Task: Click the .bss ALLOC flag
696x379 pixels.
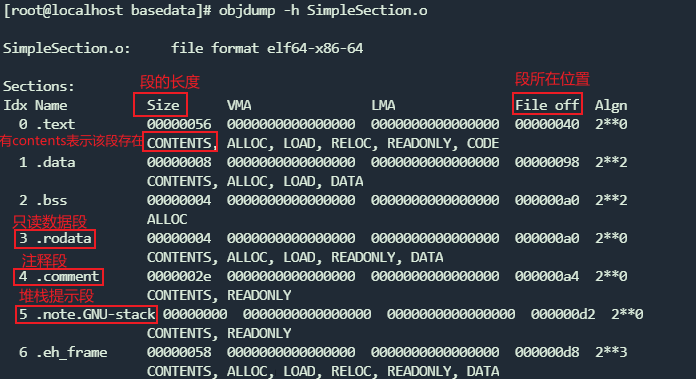Action: pyautogui.click(x=167, y=219)
